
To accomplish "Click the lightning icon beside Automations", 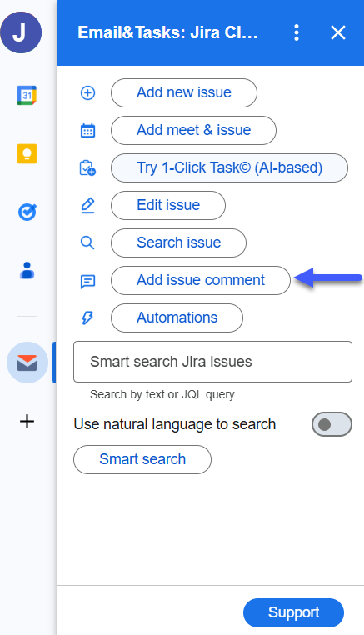I will pos(87,317).
